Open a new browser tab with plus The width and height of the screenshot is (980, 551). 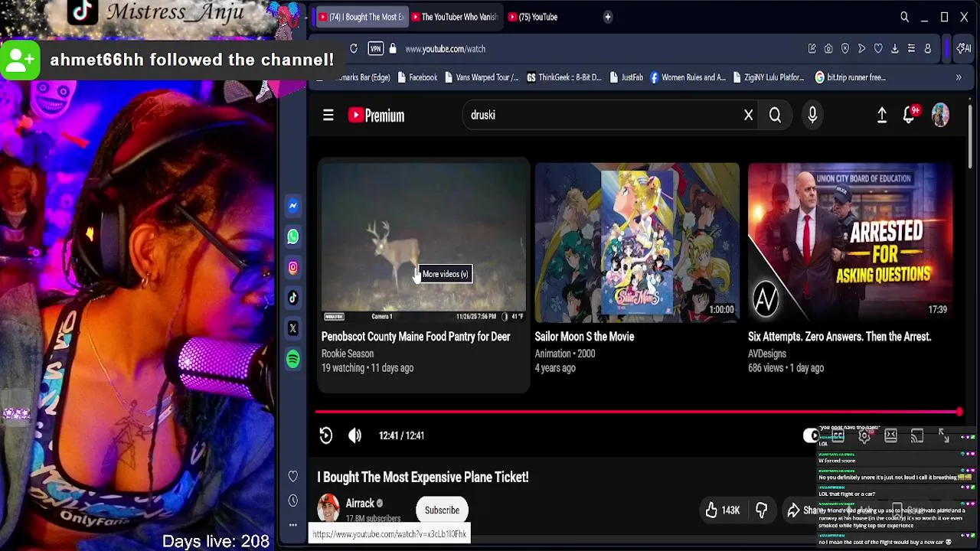(607, 17)
